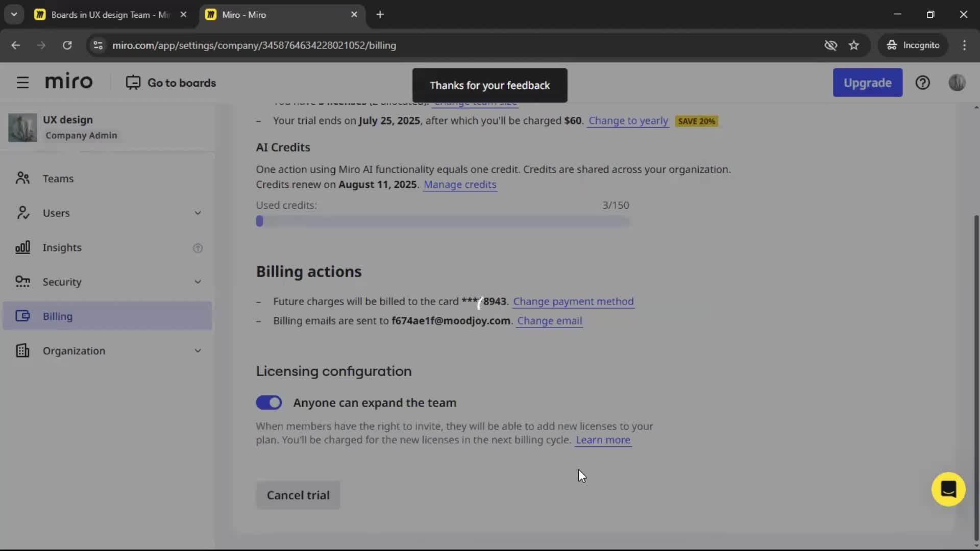Close the Miro - Miro tab
This screenshot has width=980, height=551.
(x=354, y=15)
